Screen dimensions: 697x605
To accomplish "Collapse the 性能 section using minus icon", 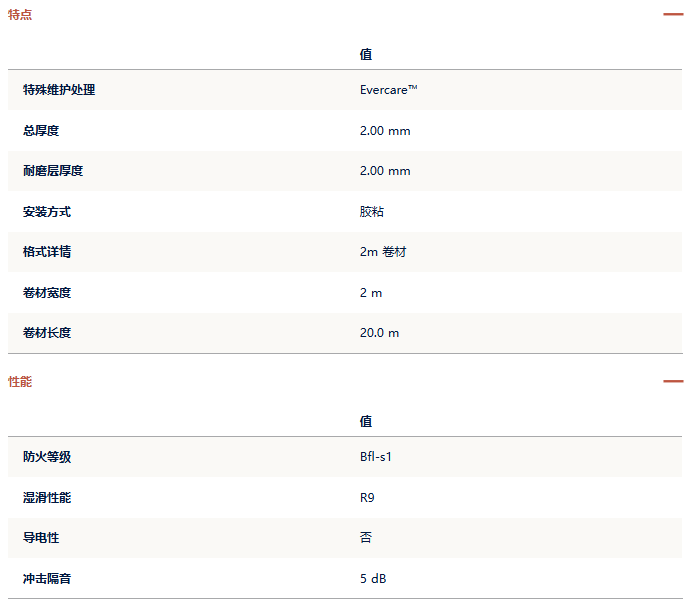I will (673, 381).
